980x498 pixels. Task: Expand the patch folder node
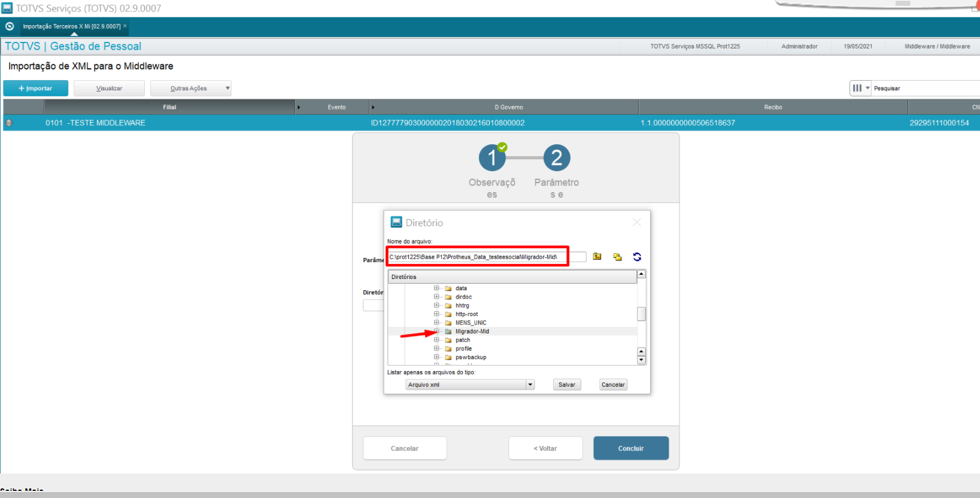tap(436, 340)
